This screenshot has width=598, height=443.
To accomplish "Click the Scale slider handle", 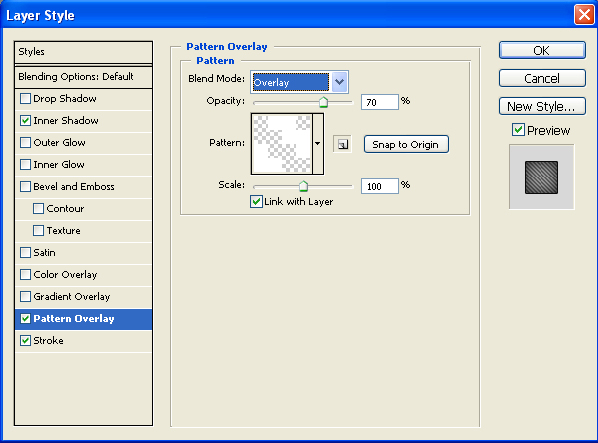I will click(303, 186).
